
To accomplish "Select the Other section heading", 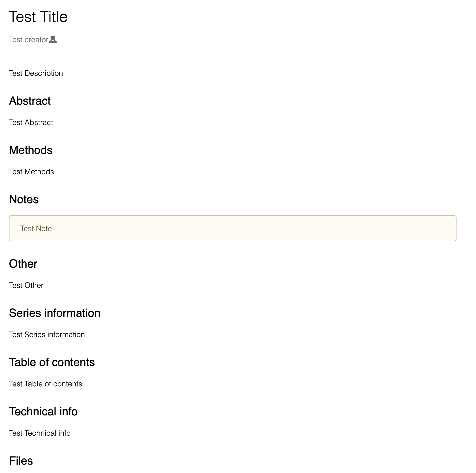I will (x=23, y=264).
